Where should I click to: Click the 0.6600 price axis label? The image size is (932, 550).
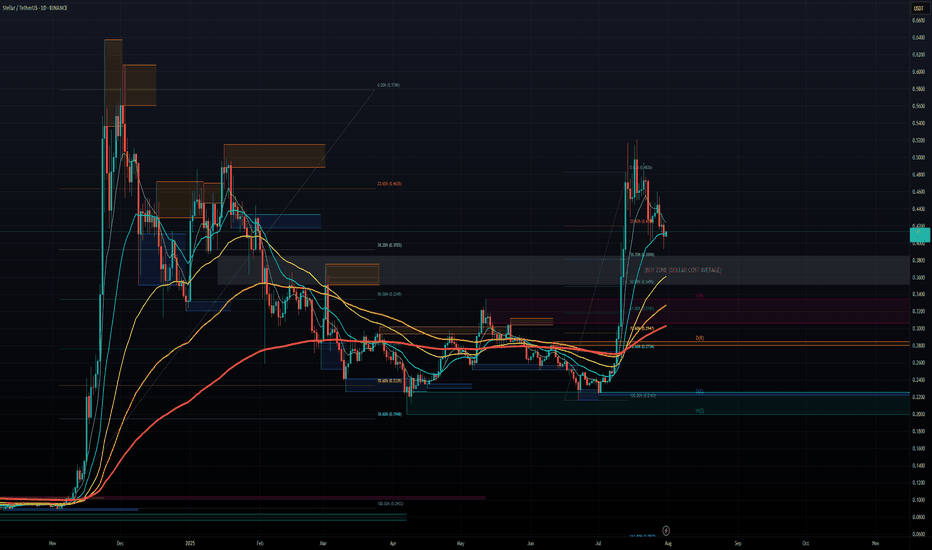[x=918, y=20]
